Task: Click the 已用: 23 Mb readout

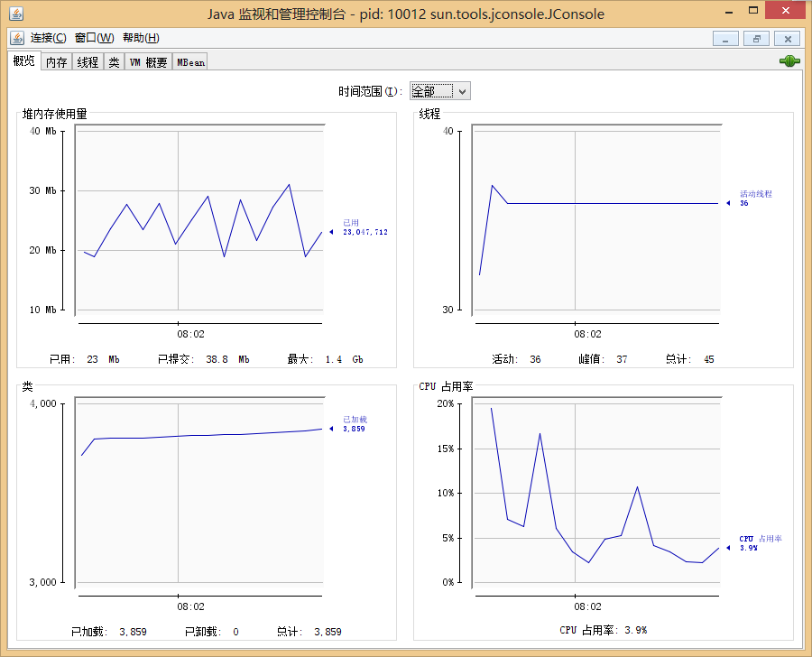Action: (85, 359)
